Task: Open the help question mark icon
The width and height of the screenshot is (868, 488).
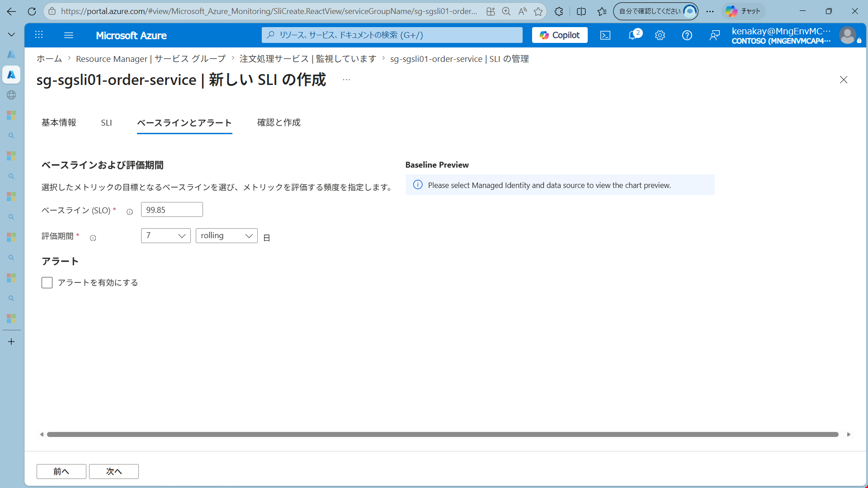Action: 687,35
